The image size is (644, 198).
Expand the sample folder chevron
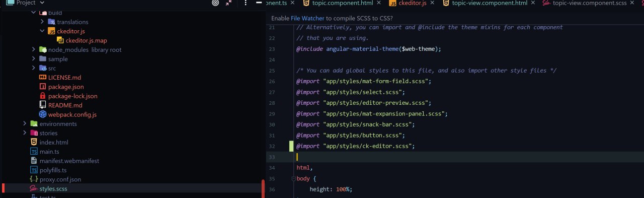pyautogui.click(x=33, y=59)
